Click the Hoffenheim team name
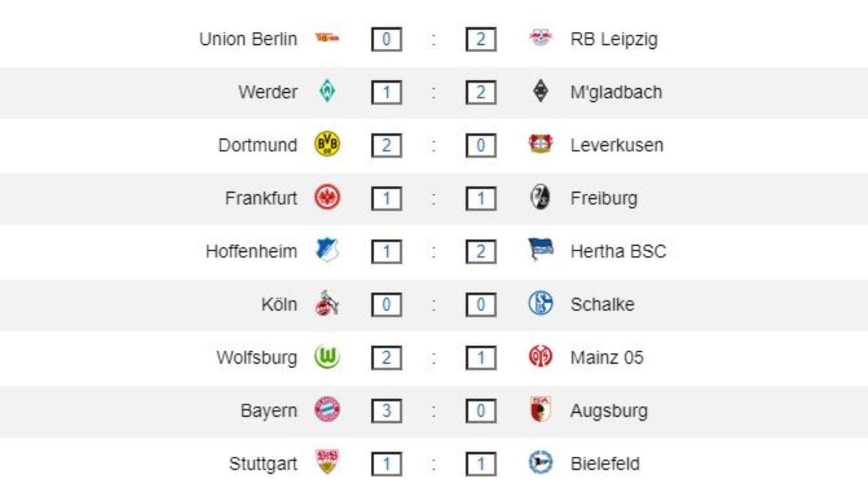This screenshot has width=868, height=488. tap(251, 251)
